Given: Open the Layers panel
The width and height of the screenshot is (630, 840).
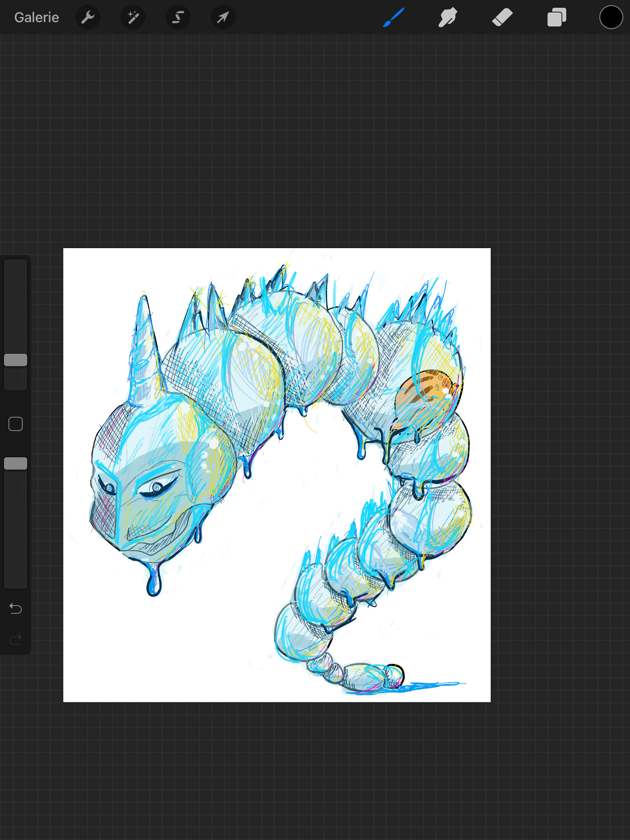Looking at the screenshot, I should (556, 17).
